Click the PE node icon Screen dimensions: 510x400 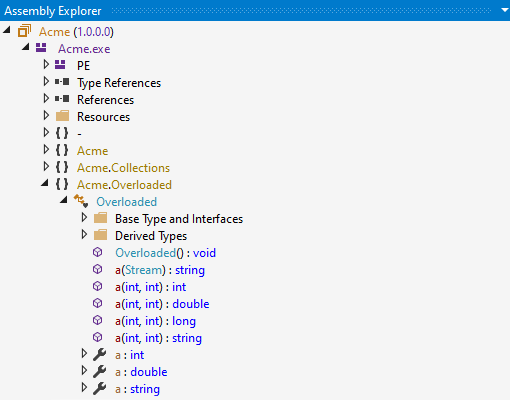coord(60,65)
